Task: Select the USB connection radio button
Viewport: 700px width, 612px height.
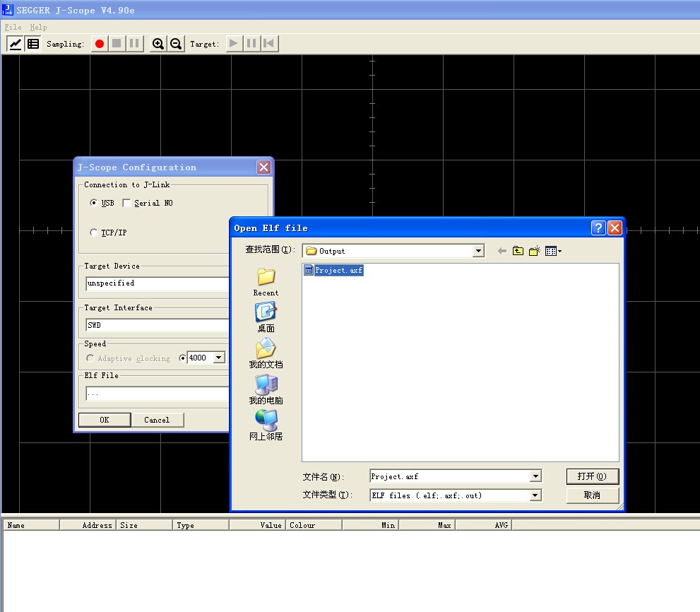Action: pyautogui.click(x=93, y=203)
